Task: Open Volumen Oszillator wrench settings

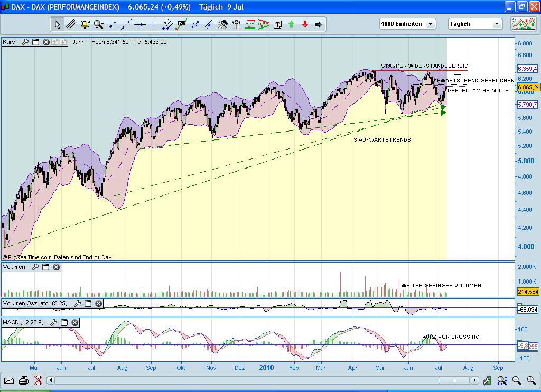Action: click(78, 303)
